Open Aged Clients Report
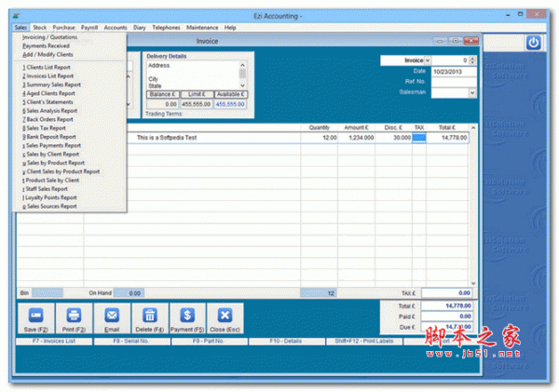The image size is (559, 392). click(x=48, y=93)
